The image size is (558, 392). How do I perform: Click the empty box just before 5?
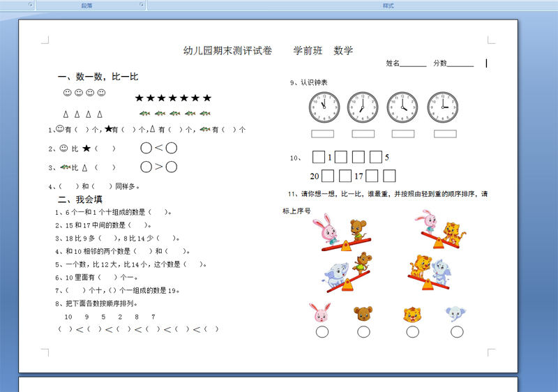coord(376,157)
